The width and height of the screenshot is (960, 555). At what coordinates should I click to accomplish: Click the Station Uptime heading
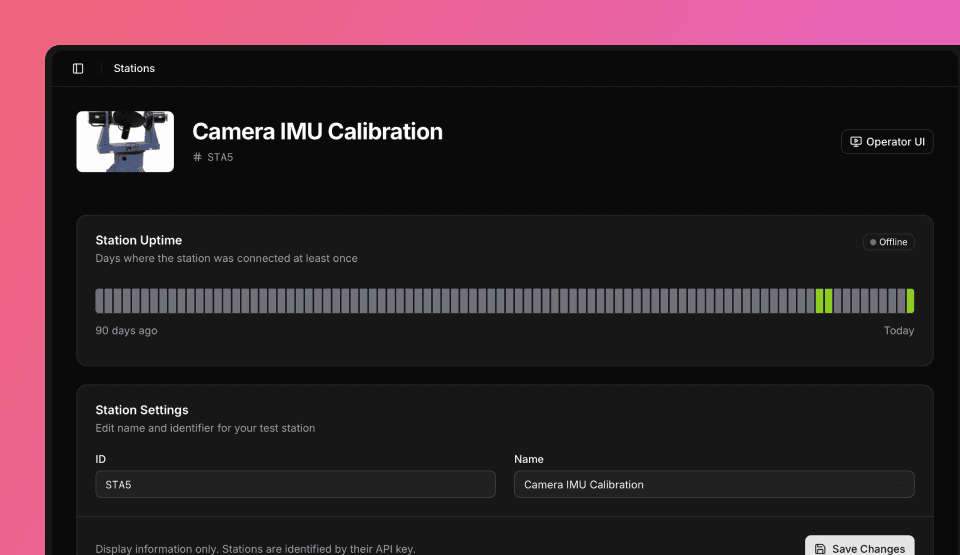(138, 240)
